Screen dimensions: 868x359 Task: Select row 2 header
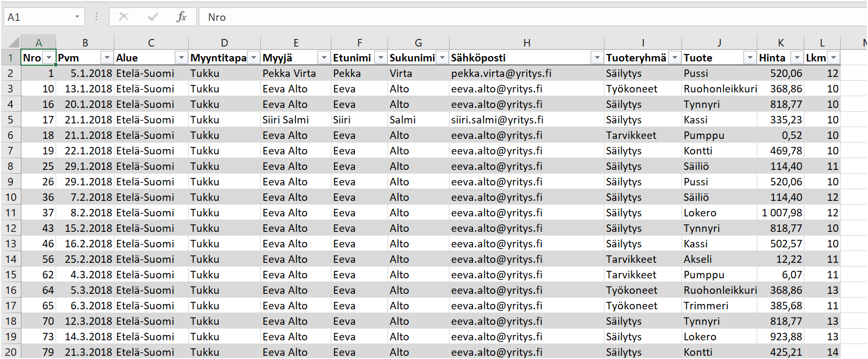[x=11, y=73]
